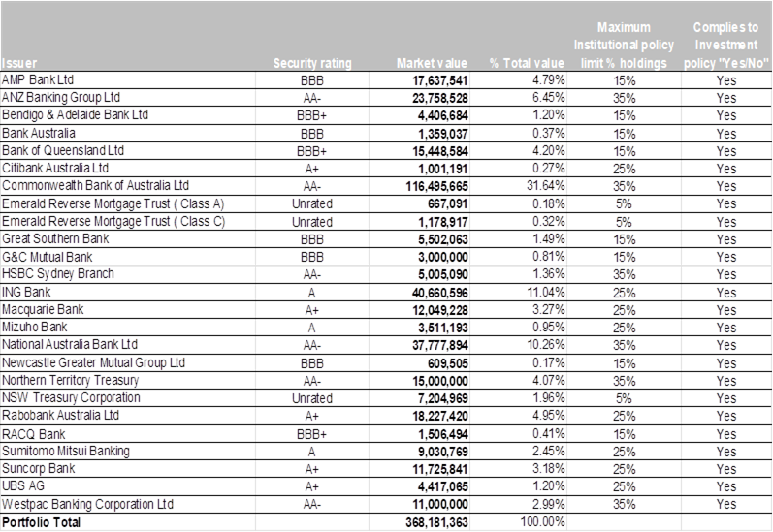The height and width of the screenshot is (532, 773).
Task: Click NSW Treasury Corporation's 'Unrated' rating
Action: tap(312, 398)
